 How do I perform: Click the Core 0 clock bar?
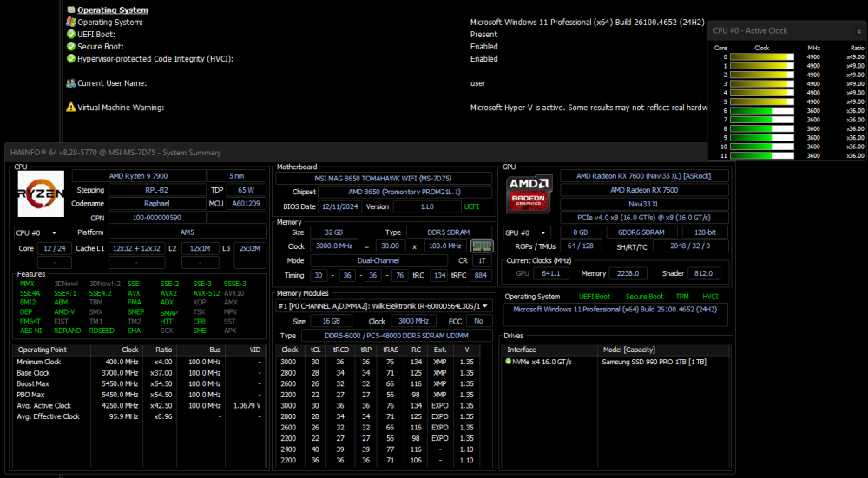[762, 57]
